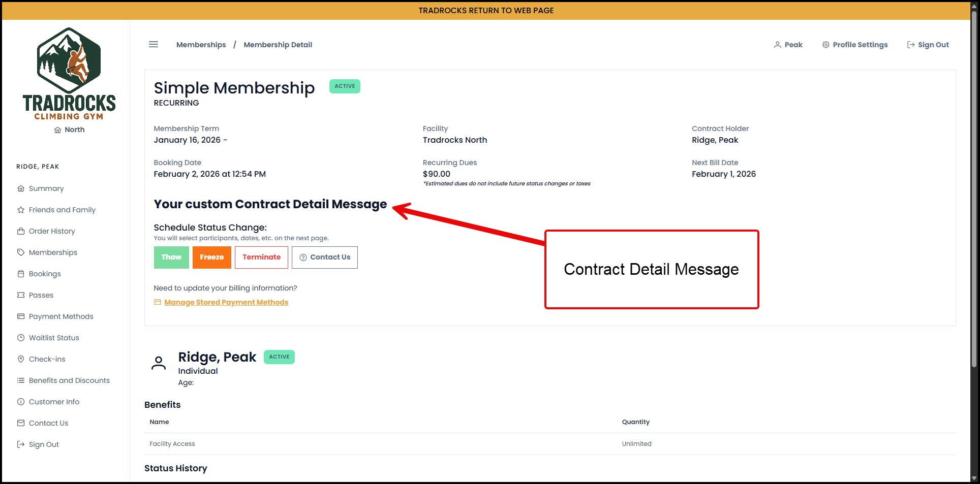This screenshot has width=980, height=484.
Task: Click the Terminate membership button
Action: [x=261, y=257]
